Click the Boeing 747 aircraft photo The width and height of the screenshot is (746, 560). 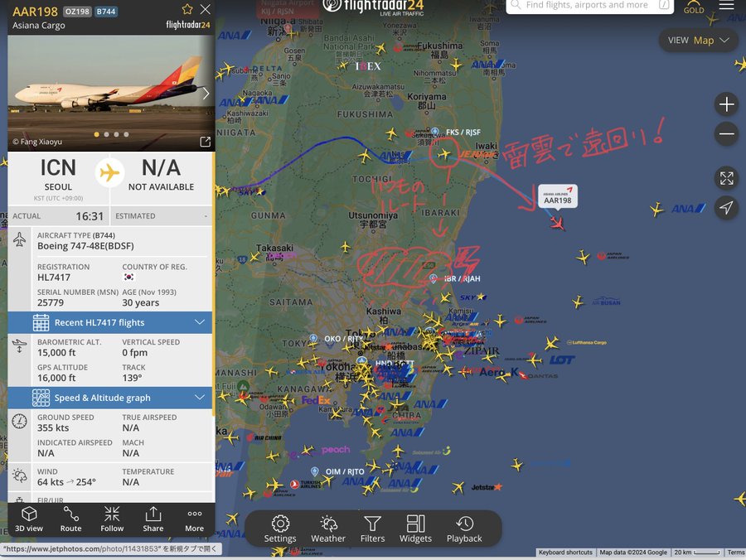click(111, 93)
